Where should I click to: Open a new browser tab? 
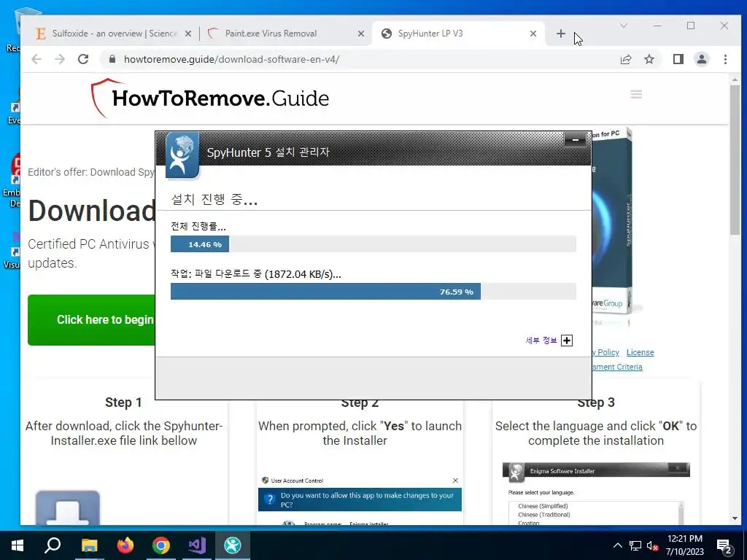561,34
